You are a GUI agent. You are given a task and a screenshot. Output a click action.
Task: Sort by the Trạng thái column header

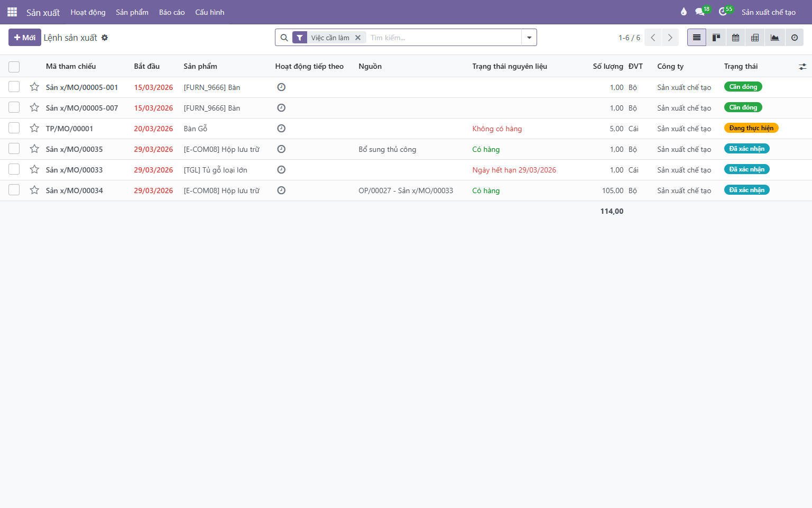click(741, 66)
